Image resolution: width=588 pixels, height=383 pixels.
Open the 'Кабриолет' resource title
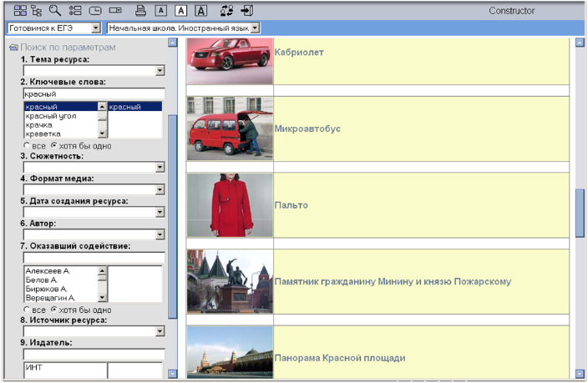(x=299, y=53)
